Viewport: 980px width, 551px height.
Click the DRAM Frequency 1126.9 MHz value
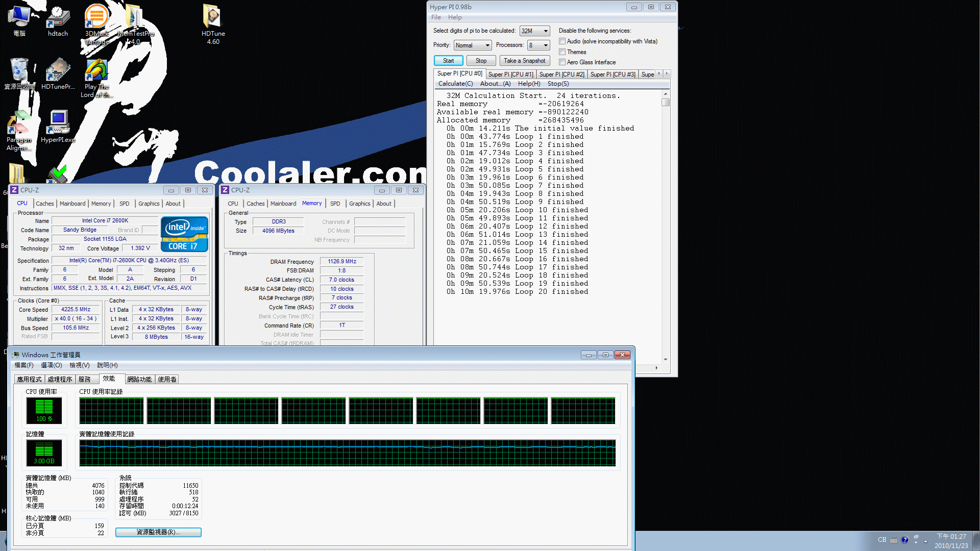pos(341,261)
